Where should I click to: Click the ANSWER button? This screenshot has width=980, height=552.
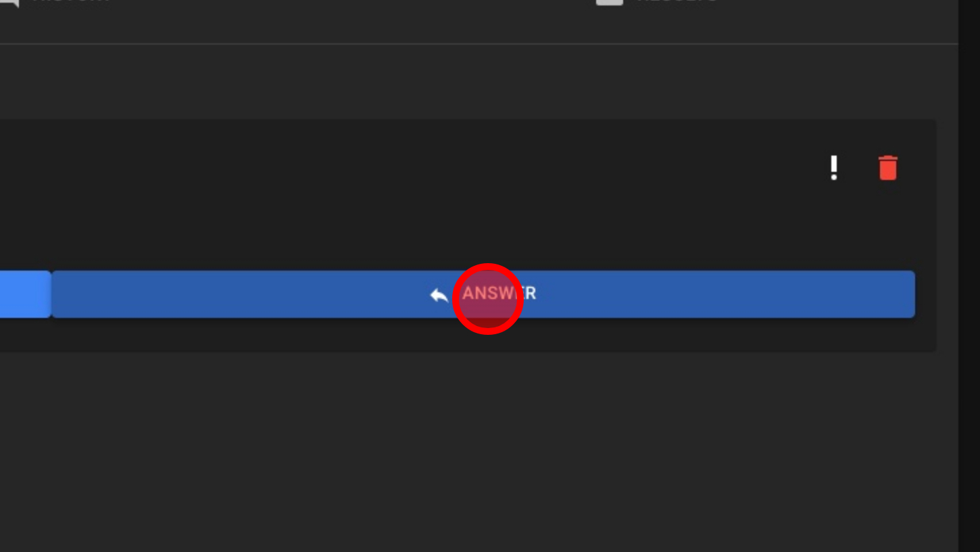tap(483, 294)
